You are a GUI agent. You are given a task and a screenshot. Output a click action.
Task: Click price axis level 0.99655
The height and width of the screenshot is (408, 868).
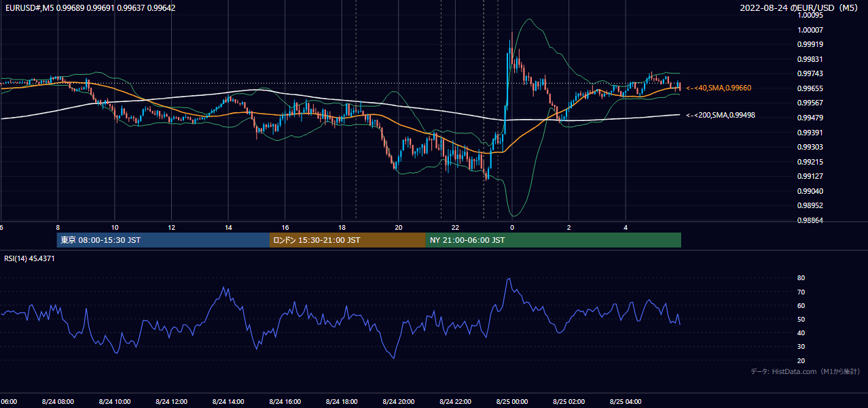point(811,88)
